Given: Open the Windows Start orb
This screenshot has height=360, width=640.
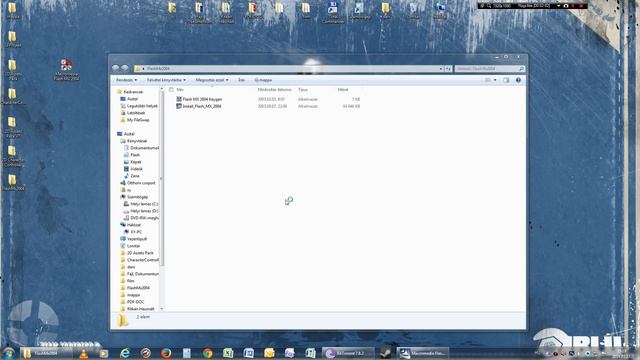Looking at the screenshot, I should pos(9,353).
